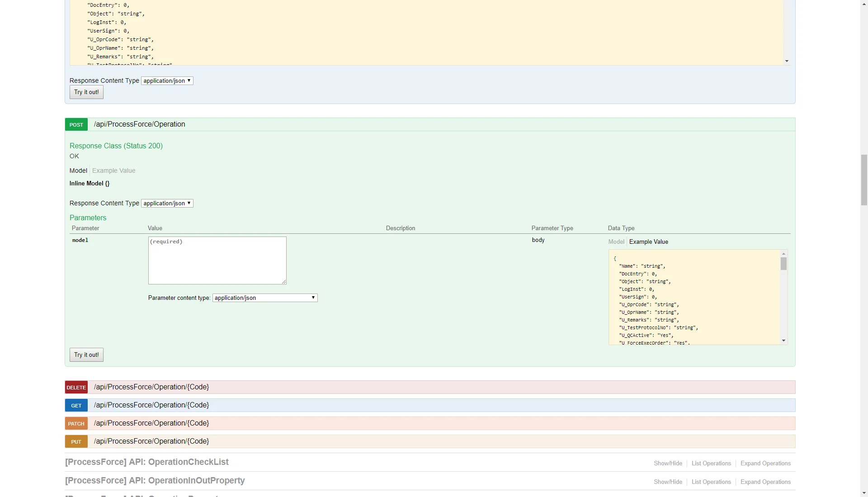The width and height of the screenshot is (868, 497).
Task: Click the PATCH method badge
Action: tap(76, 423)
